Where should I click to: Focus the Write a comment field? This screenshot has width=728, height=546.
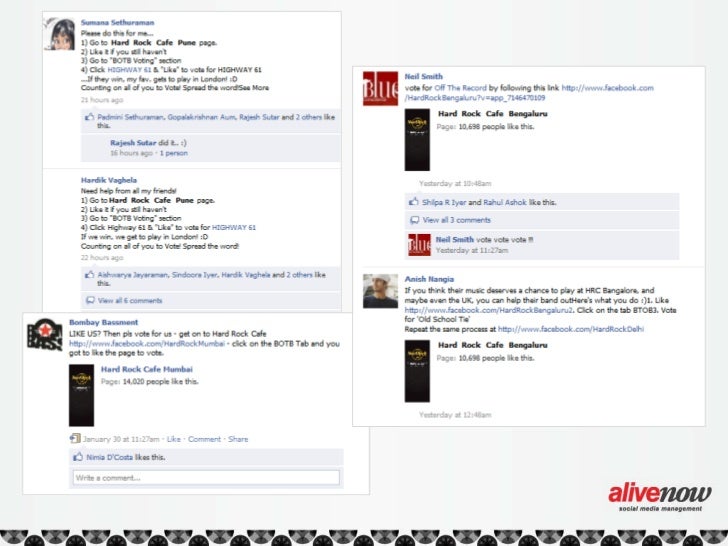(x=206, y=478)
